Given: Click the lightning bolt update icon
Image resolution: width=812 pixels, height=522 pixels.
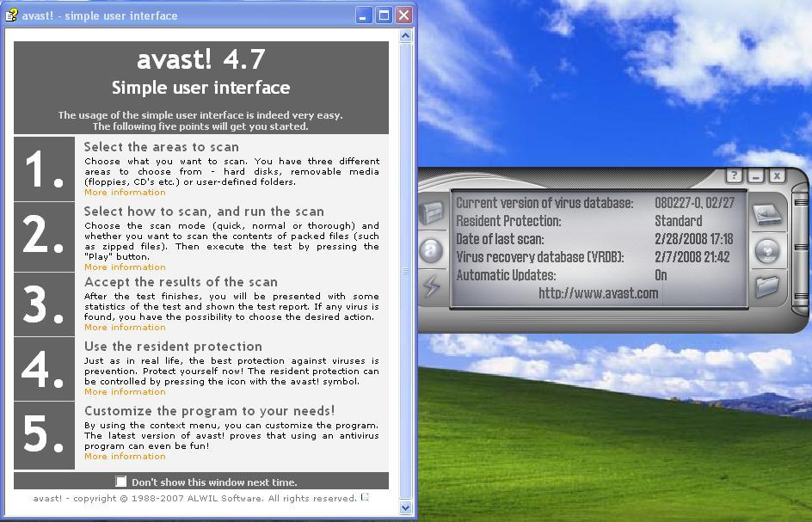Looking at the screenshot, I should [432, 286].
